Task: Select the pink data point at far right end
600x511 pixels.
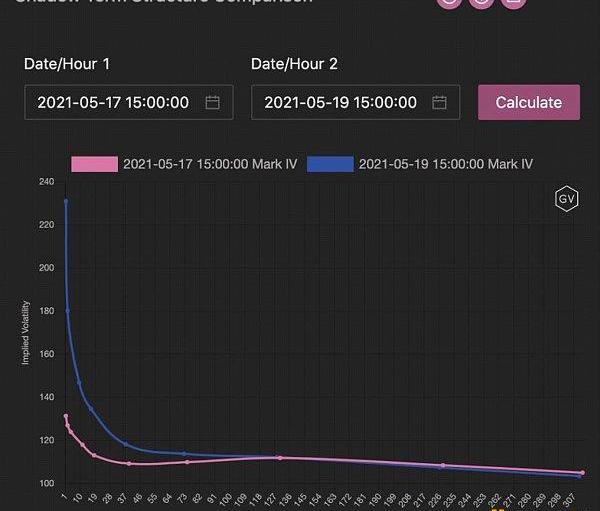Action: [582, 473]
